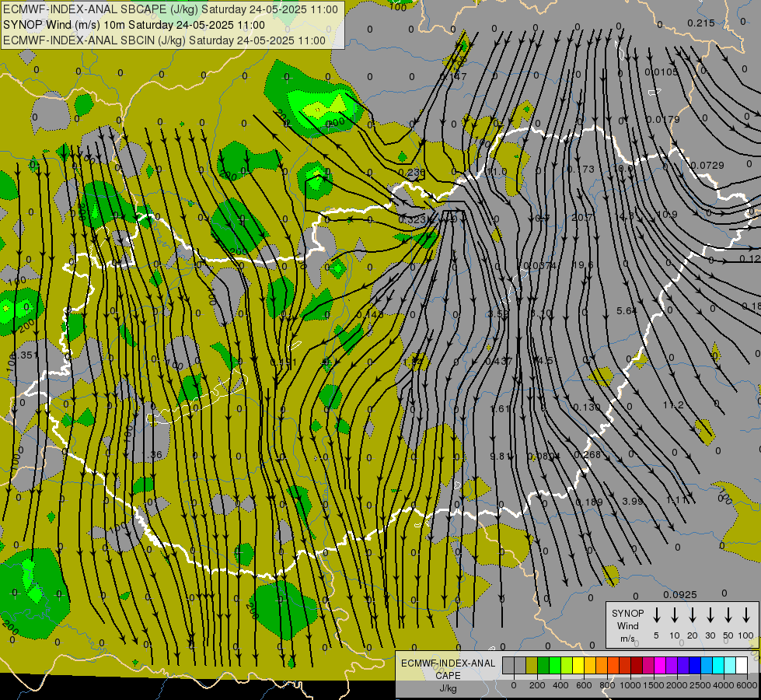Screen dimensions: 761x700
Task: Click the 0.189 value on the map
Action: pos(589,502)
